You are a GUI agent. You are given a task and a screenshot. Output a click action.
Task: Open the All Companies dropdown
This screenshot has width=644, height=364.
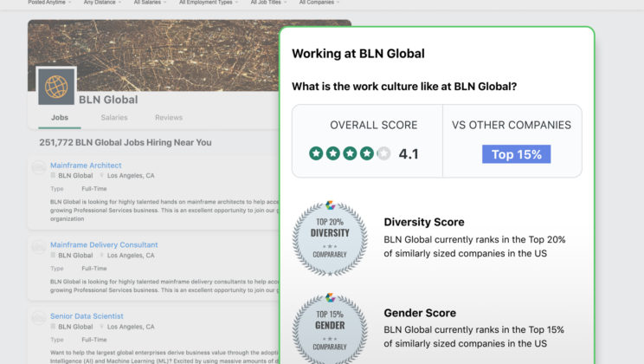(319, 3)
